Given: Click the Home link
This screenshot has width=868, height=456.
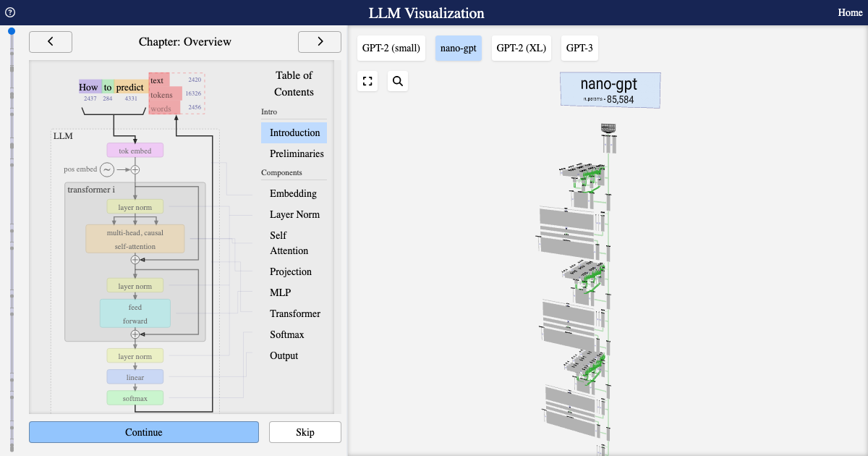Looking at the screenshot, I should click(850, 12).
